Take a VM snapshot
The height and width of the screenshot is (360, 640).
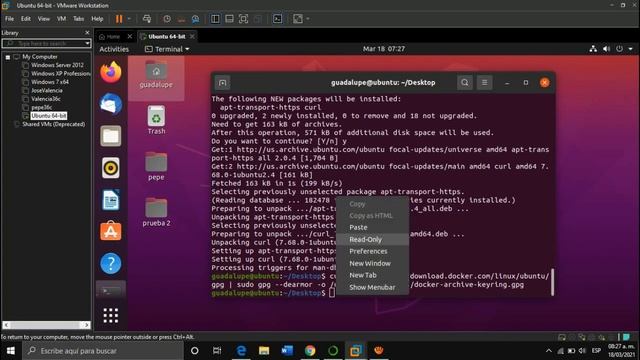(x=167, y=19)
